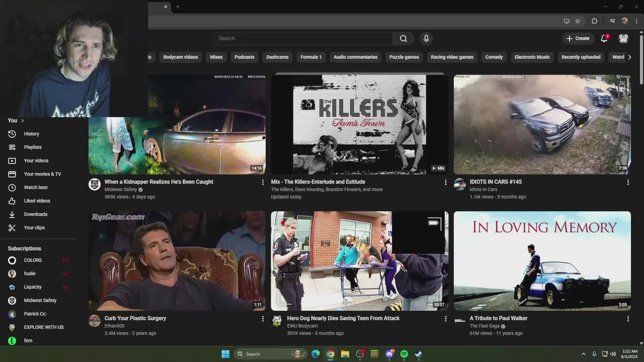
Task: Select the Racing video games chip
Action: 452,57
